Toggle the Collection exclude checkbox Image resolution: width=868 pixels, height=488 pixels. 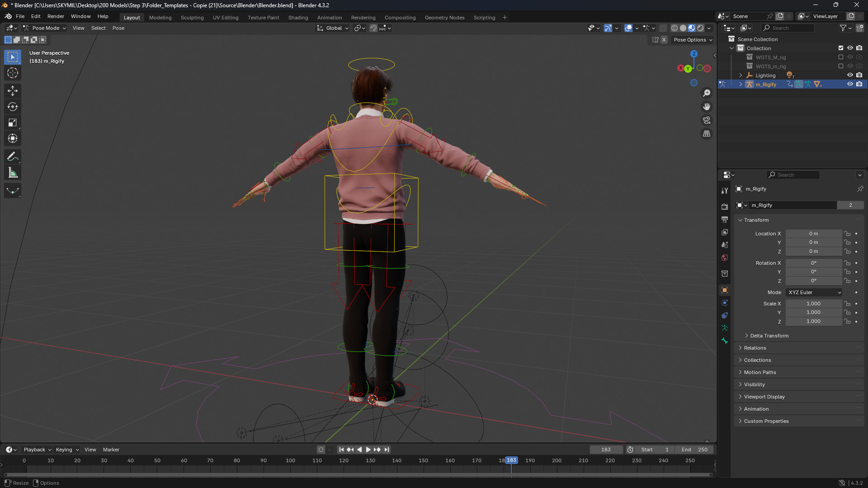[841, 48]
